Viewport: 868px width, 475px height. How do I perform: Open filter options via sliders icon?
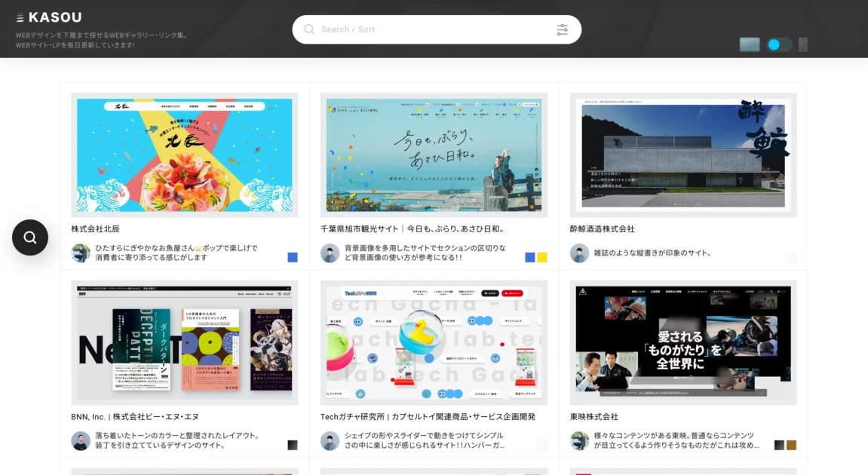point(562,29)
